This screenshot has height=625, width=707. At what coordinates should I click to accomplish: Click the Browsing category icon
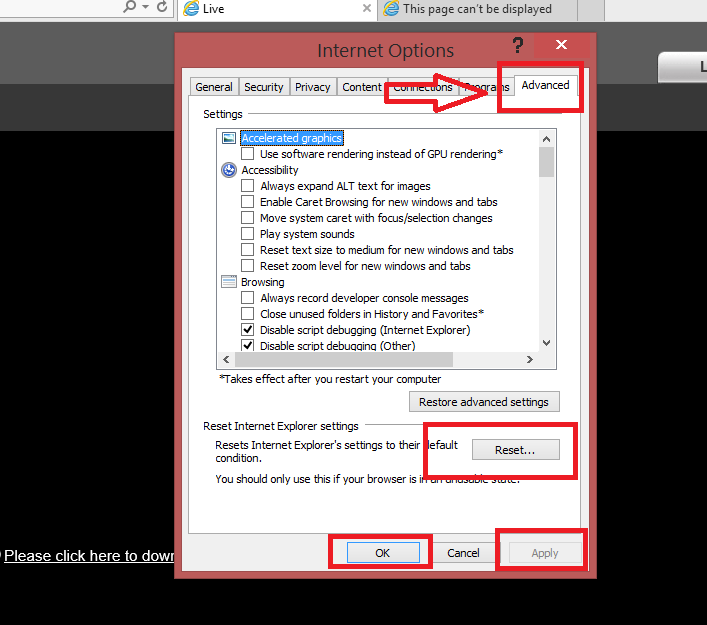click(x=229, y=282)
